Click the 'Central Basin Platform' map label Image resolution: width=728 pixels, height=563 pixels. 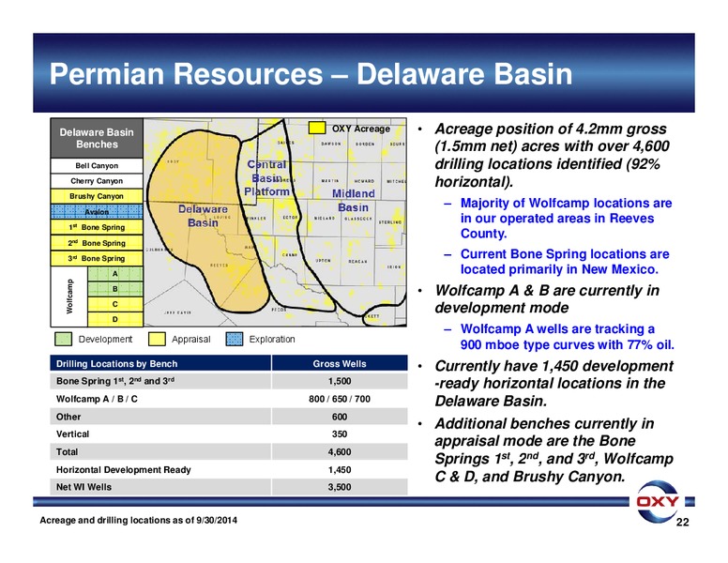[x=267, y=178]
